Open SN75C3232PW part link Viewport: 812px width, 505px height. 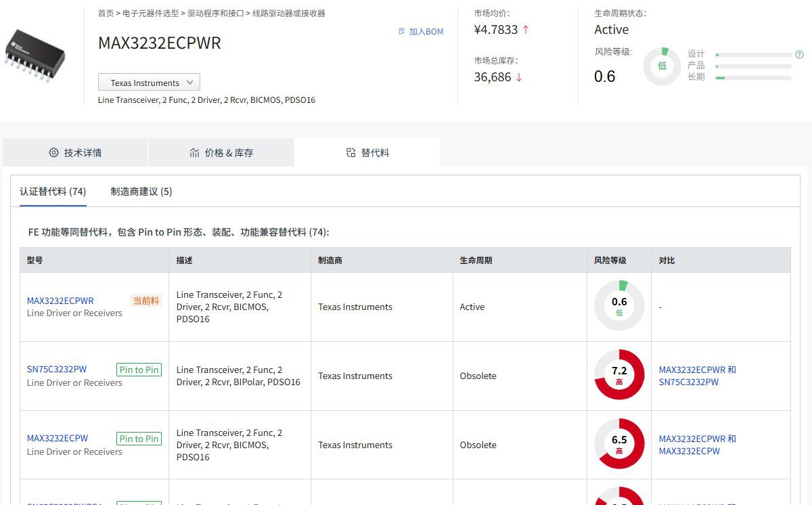[57, 369]
